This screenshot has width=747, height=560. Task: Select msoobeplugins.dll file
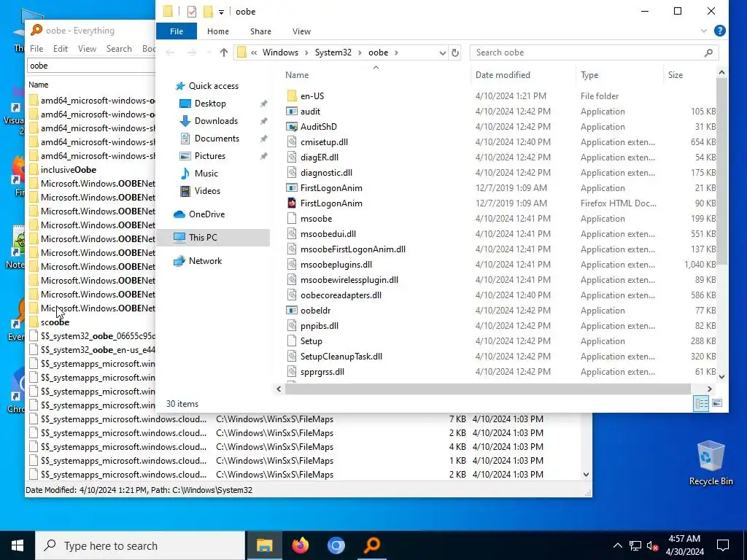[x=336, y=265]
